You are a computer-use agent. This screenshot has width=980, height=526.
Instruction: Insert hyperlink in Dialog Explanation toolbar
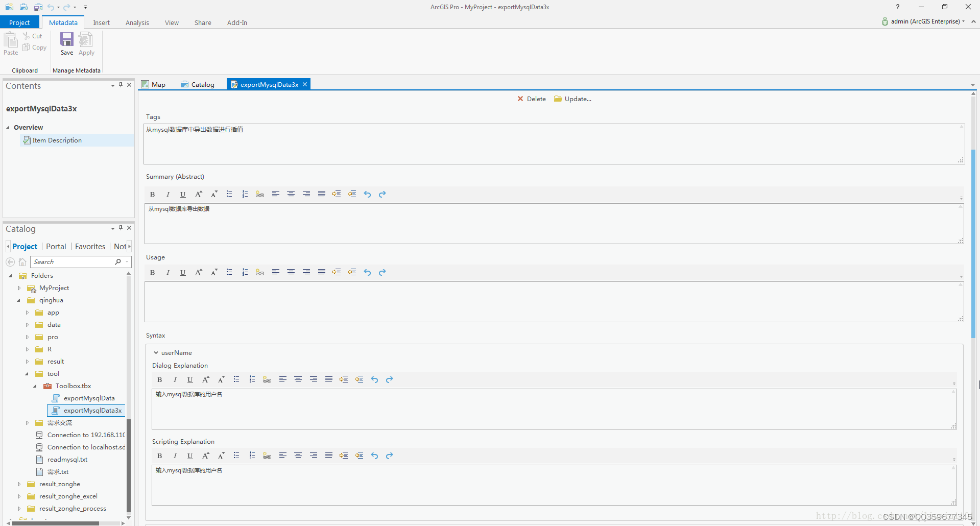tap(267, 379)
